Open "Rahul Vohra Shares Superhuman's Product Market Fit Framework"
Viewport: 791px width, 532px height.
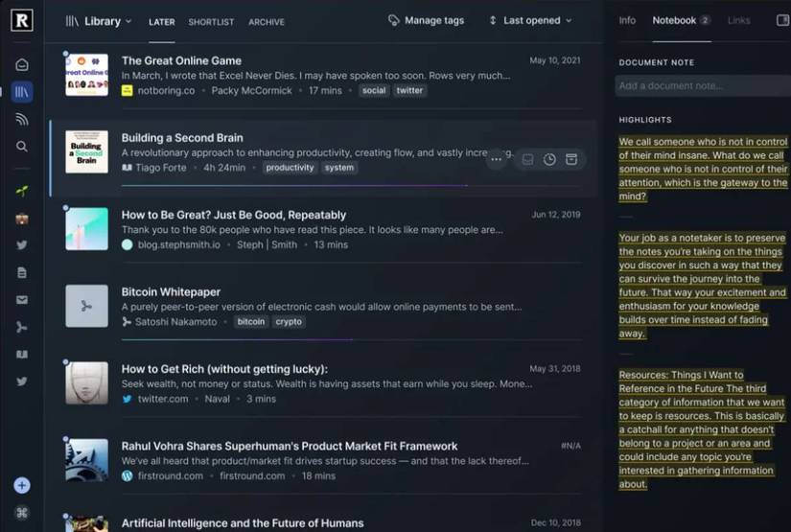coord(290,447)
